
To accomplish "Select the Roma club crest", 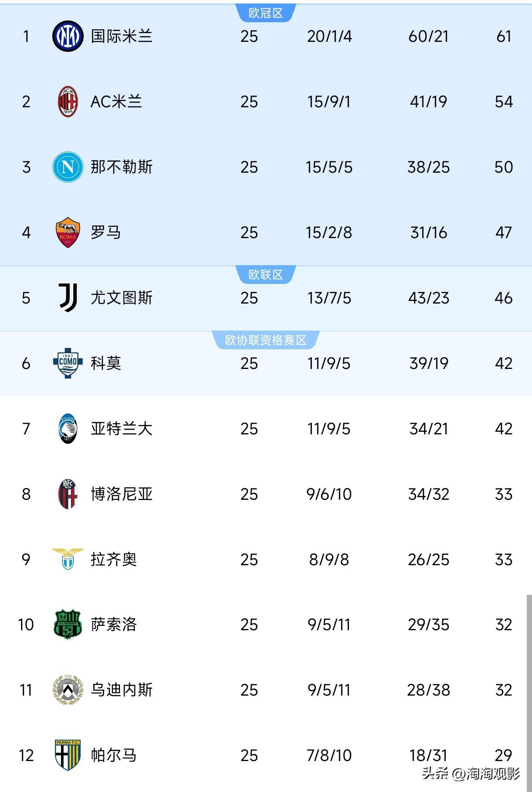I will [x=68, y=233].
